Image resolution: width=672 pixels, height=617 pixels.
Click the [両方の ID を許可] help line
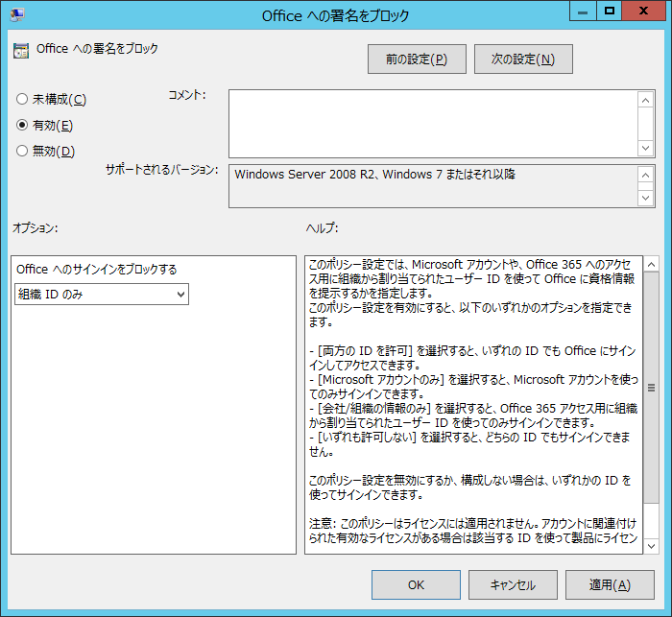tap(472, 351)
